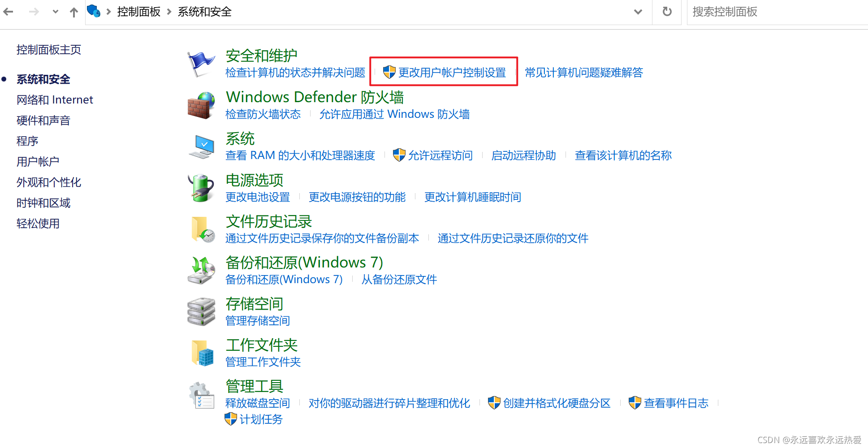Click the System computer monitor icon
The image size is (868, 448).
coord(202,147)
